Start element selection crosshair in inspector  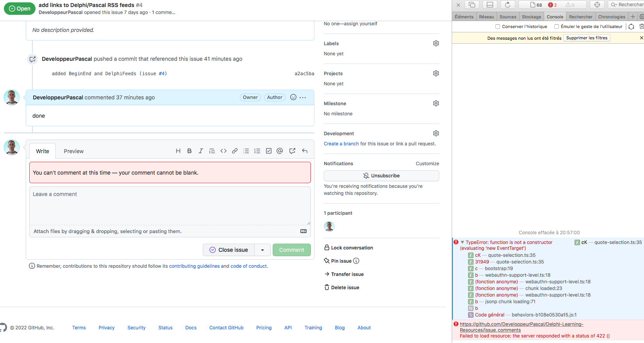click(x=597, y=5)
